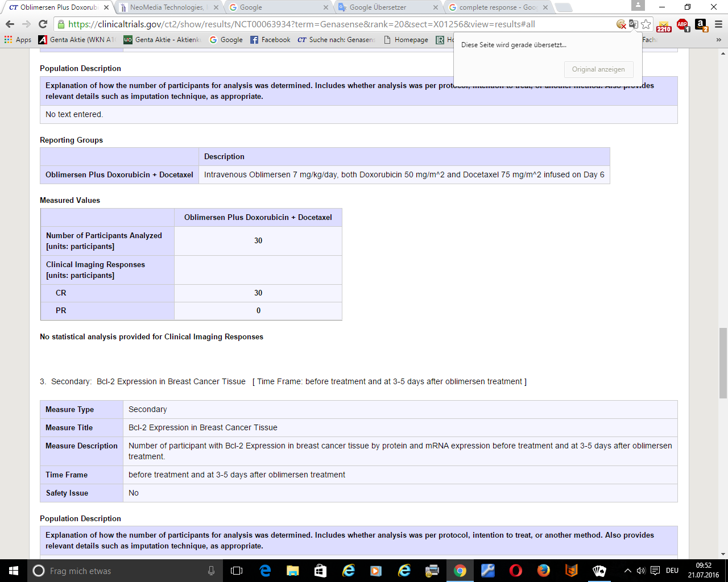Image resolution: width=728 pixels, height=582 pixels.
Task: Click the blocked cookies icon in address bar
Action: 621,26
